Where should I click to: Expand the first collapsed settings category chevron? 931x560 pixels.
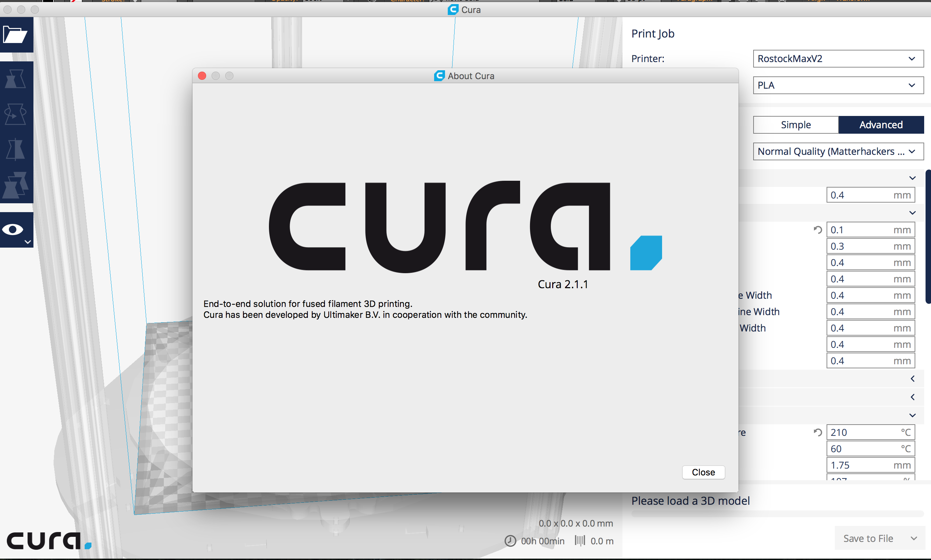coord(912,379)
